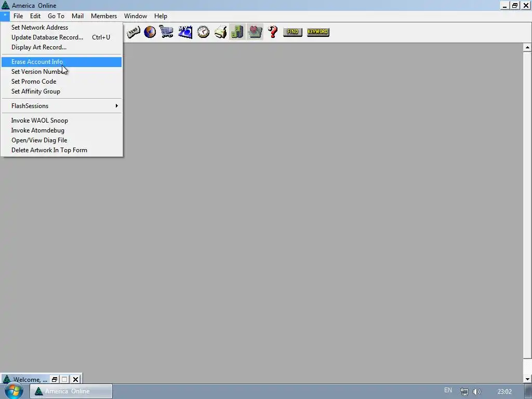Viewport: 532px width, 399px height.
Task: Expand the FlashSessions submenu
Action: 61,106
